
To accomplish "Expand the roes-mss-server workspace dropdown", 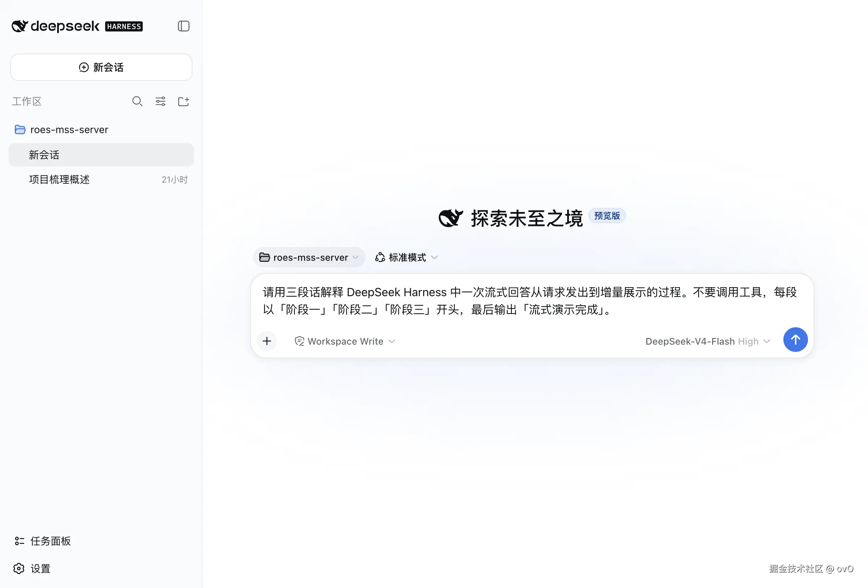I will click(309, 257).
